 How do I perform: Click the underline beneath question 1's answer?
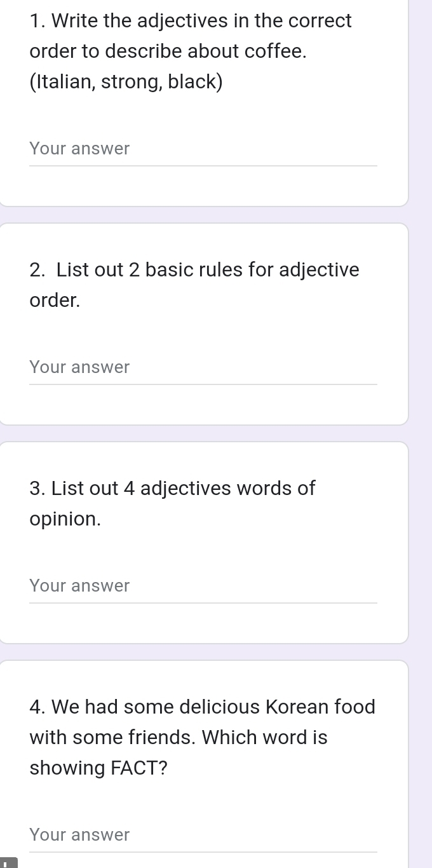[203, 166]
